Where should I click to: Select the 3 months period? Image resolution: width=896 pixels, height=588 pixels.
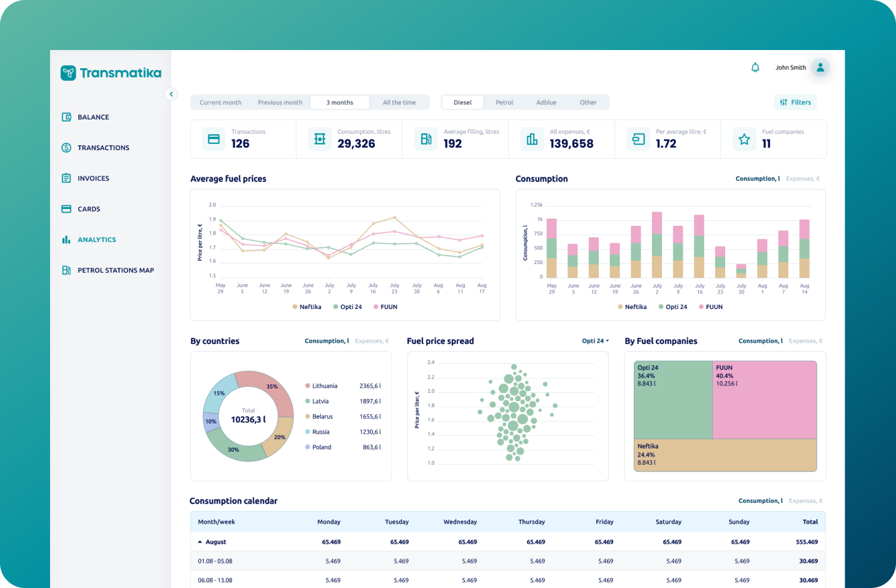pos(340,103)
